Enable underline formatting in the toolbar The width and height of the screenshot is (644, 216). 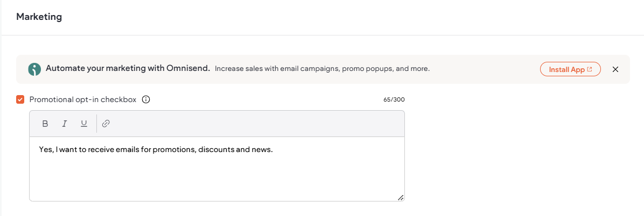pyautogui.click(x=84, y=124)
